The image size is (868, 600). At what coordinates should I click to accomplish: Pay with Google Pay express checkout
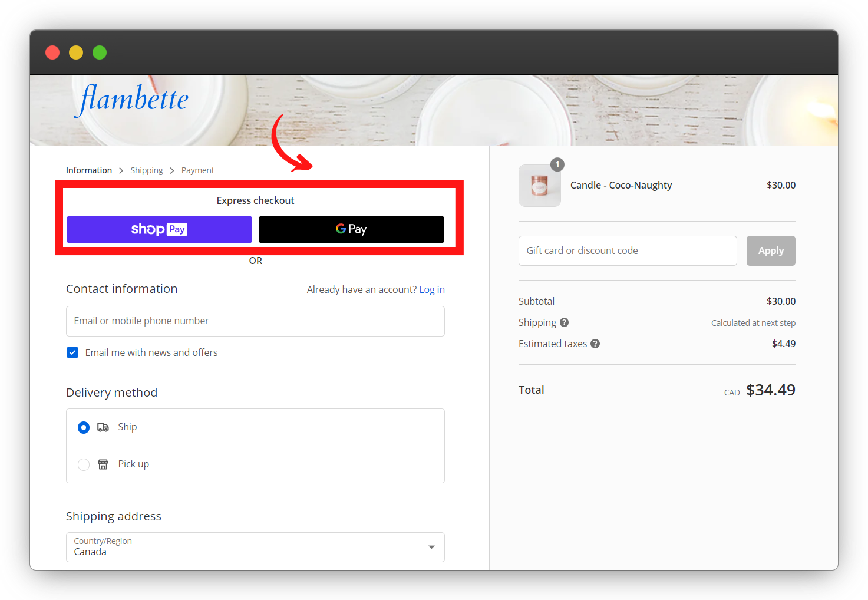(351, 229)
